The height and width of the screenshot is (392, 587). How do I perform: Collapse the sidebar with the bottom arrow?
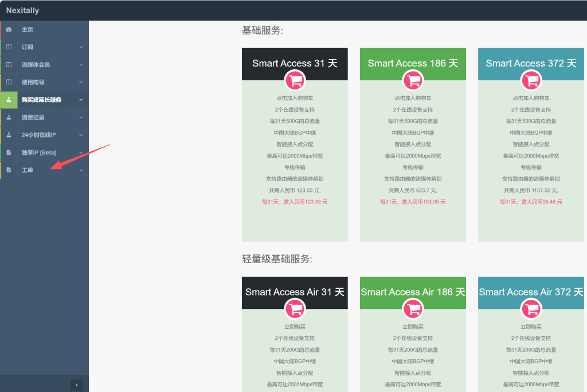click(77, 385)
